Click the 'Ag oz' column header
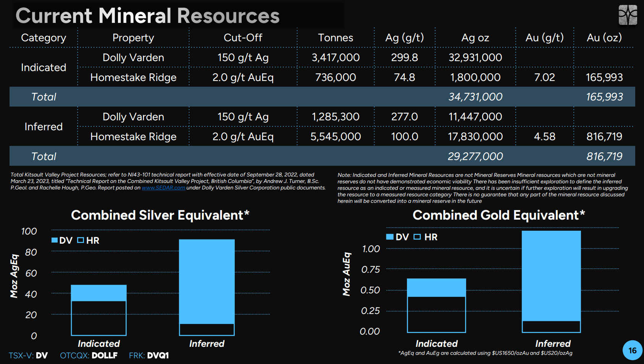This screenshot has height=364, width=644. [475, 38]
